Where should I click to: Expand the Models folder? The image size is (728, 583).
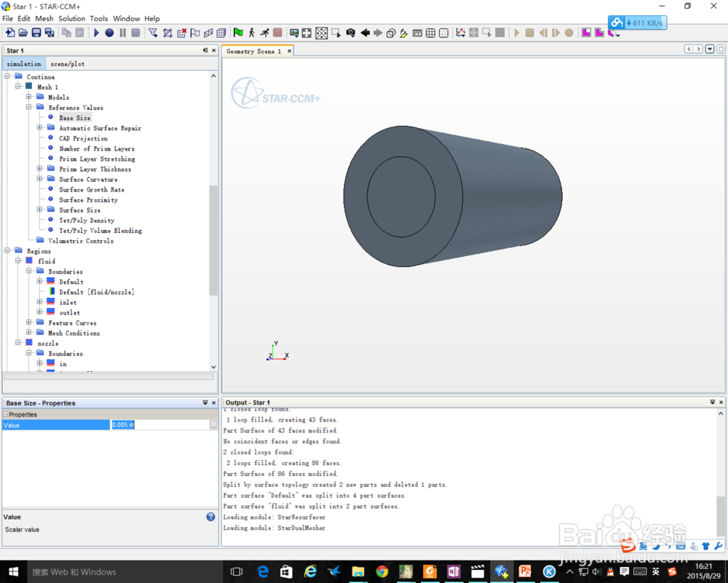pos(29,97)
